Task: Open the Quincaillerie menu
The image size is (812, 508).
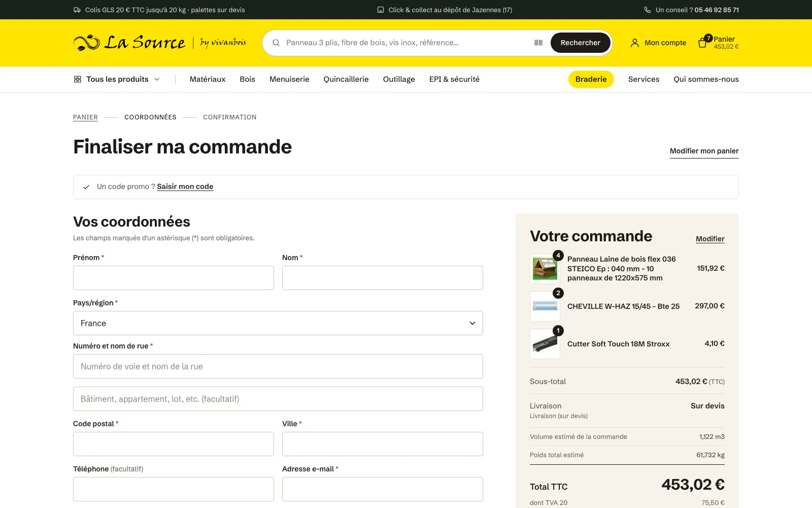Action: (346, 79)
